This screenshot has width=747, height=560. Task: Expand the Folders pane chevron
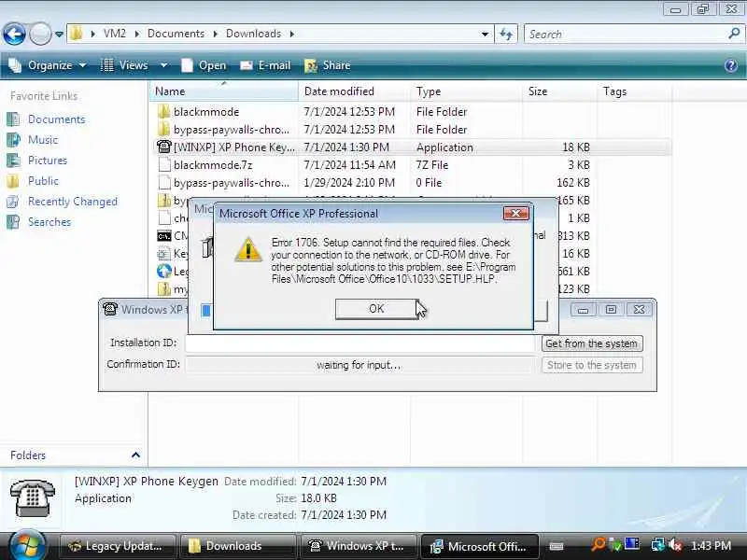[135, 455]
